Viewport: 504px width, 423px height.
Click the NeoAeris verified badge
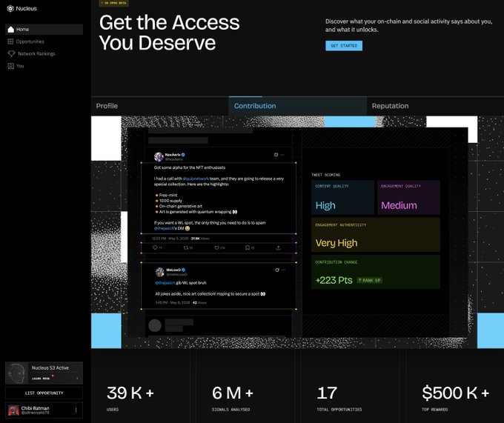tap(183, 155)
